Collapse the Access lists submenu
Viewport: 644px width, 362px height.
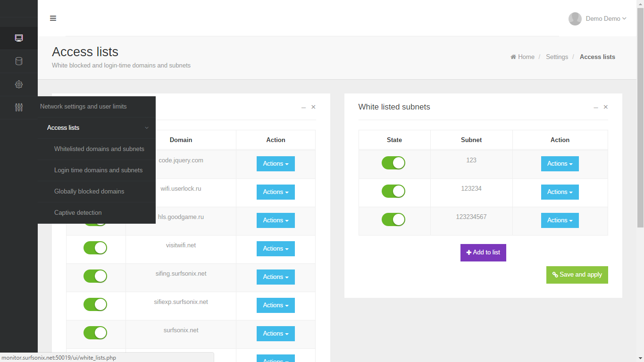(x=97, y=128)
